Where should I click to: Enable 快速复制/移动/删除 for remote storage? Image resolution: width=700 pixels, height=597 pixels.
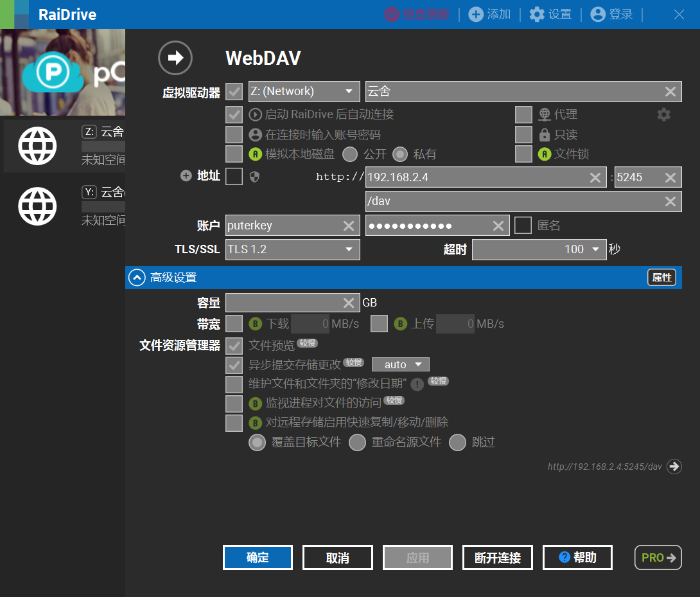coord(234,423)
